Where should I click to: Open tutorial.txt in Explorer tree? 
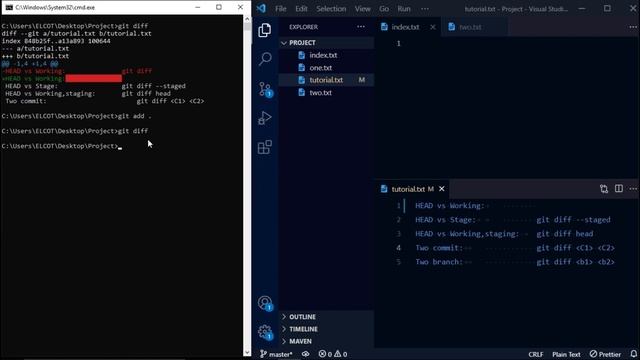coord(326,80)
